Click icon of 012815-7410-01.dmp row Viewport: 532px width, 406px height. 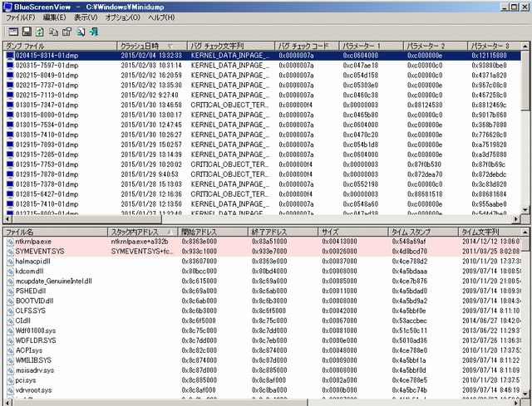point(10,204)
